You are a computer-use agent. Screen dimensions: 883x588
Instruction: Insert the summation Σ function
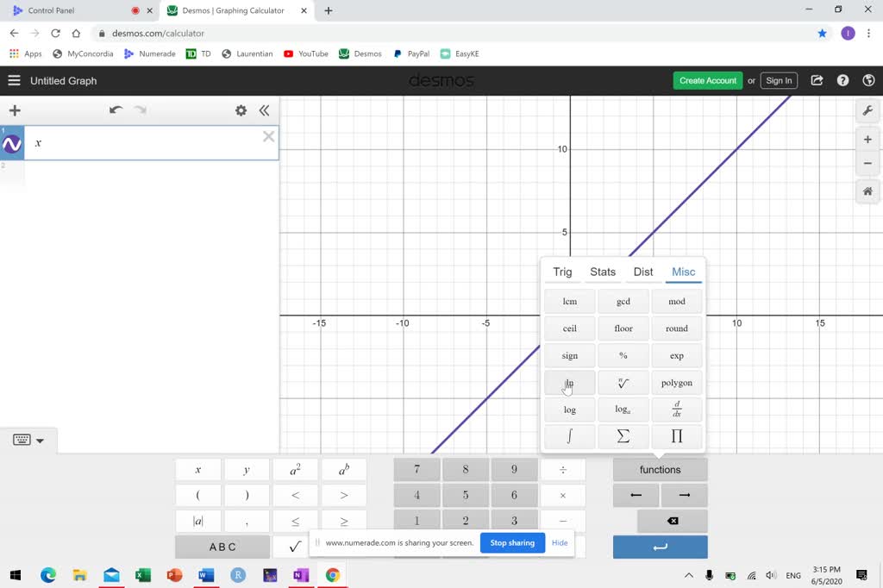[x=623, y=436]
